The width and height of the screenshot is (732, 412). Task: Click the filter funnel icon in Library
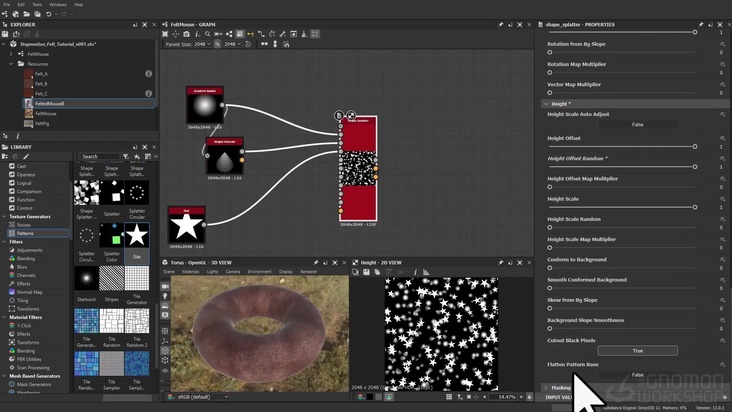pos(126,157)
